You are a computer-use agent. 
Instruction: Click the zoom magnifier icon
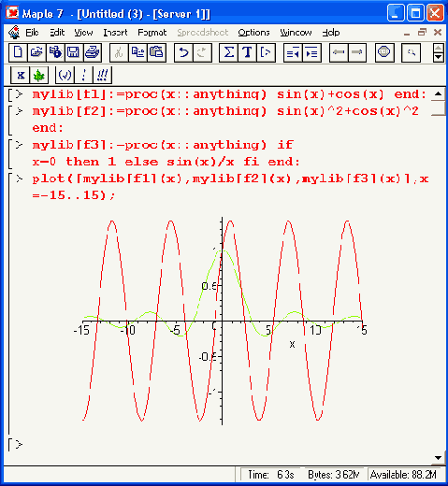coord(411,52)
